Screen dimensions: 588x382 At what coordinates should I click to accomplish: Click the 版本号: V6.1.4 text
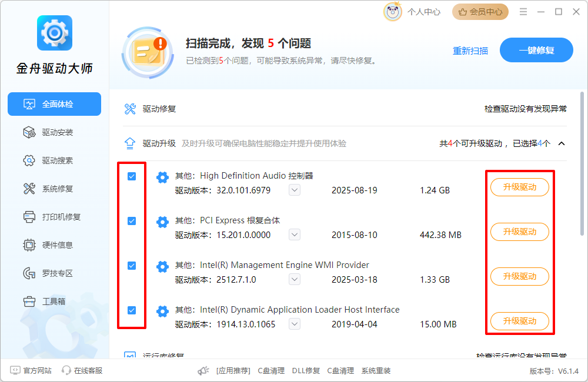coord(554,371)
